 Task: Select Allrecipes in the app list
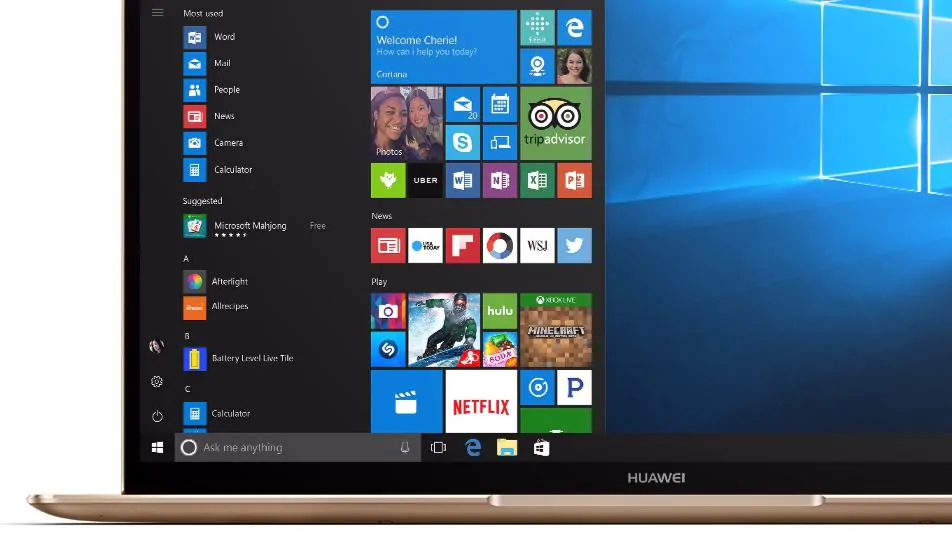229,306
